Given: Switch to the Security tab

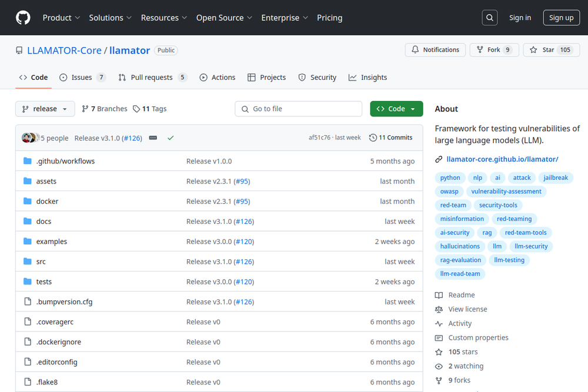Looking at the screenshot, I should [318, 77].
